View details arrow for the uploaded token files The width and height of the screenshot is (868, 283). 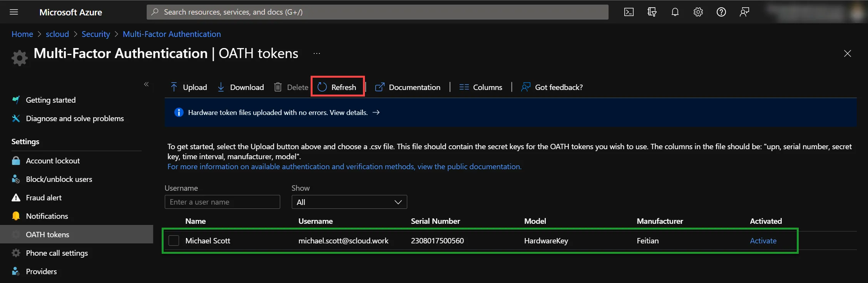tap(376, 112)
